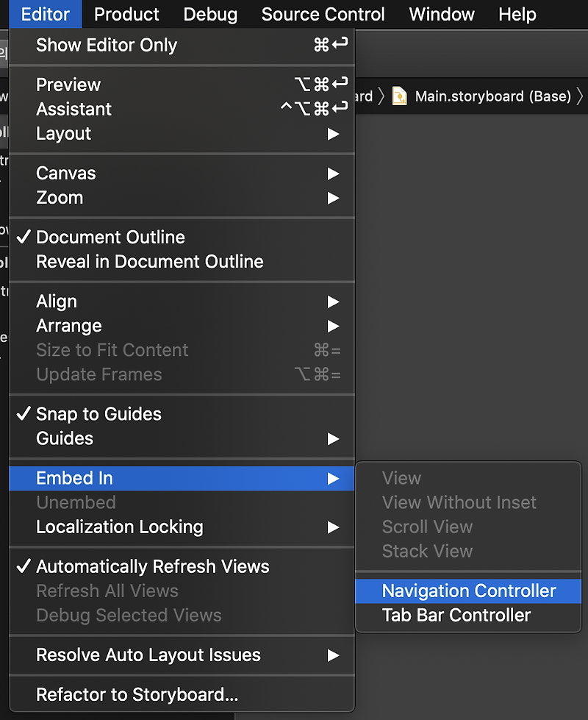Expand the Arrange submenu
Image resolution: width=588 pixels, height=720 pixels.
click(332, 326)
